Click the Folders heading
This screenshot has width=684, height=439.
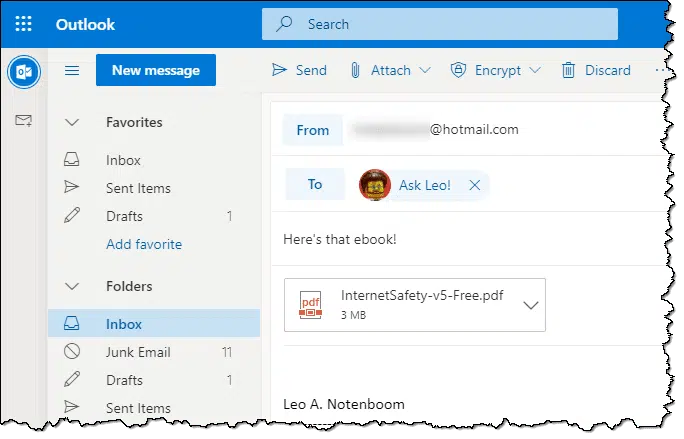129,286
